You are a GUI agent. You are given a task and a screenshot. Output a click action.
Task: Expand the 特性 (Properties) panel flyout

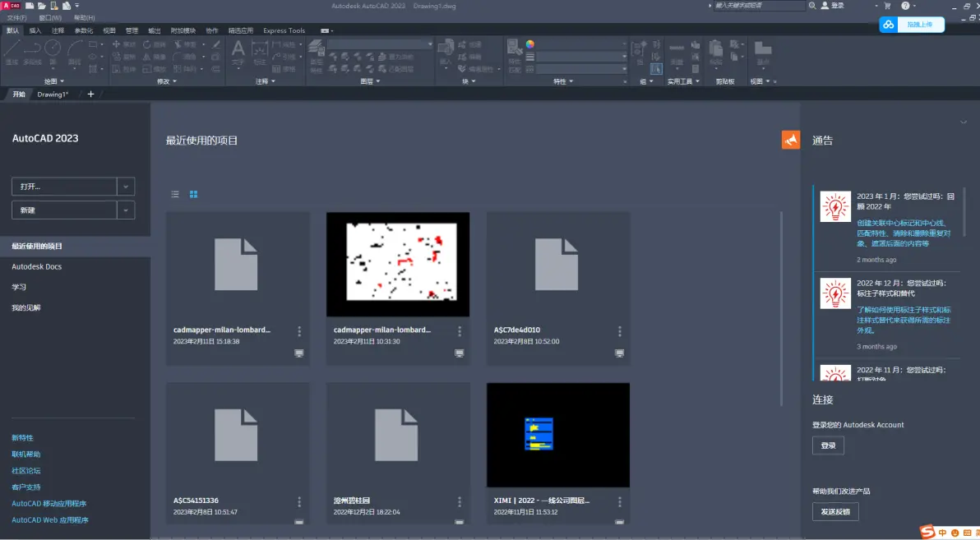coord(563,81)
